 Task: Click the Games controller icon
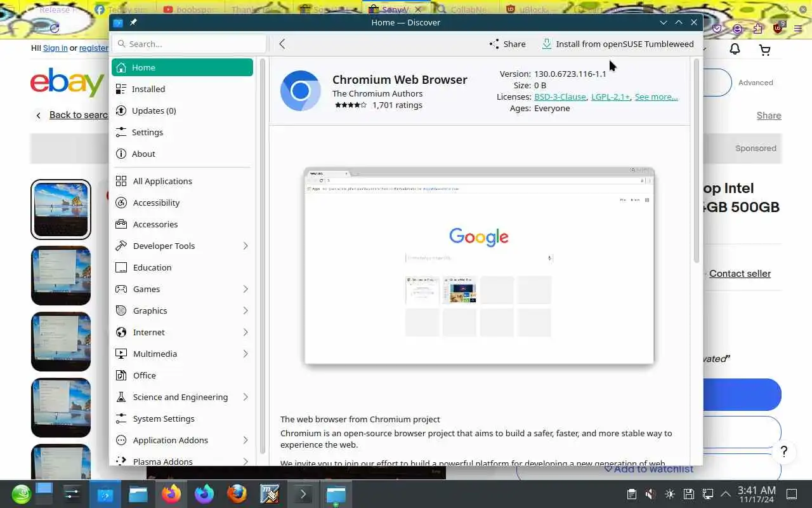pos(121,289)
